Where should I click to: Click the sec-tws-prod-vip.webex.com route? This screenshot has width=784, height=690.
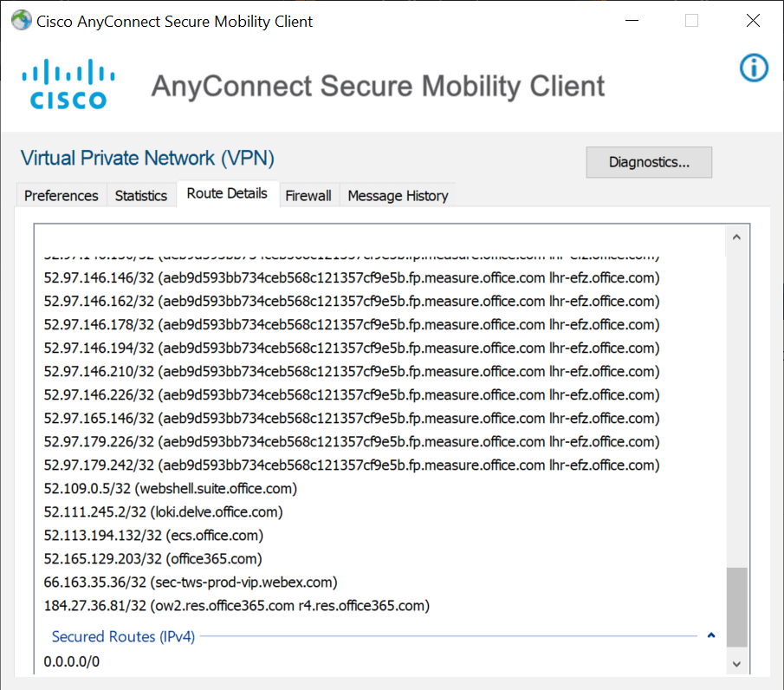click(190, 582)
